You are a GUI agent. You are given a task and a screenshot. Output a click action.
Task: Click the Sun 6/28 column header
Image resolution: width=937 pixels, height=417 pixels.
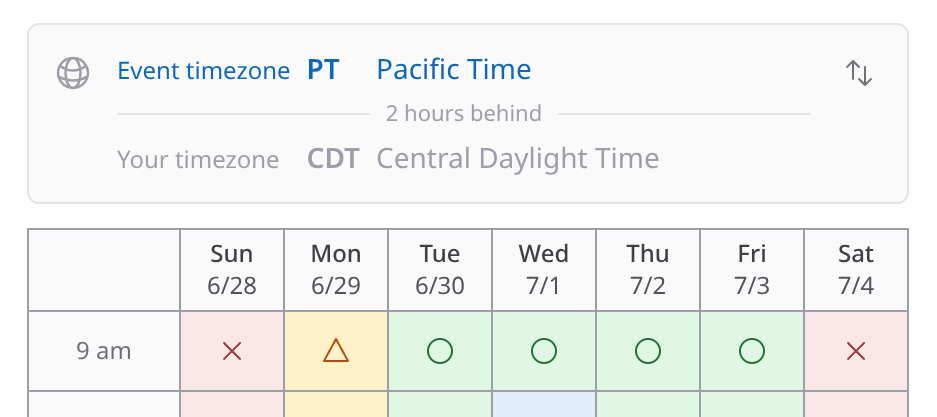232,270
